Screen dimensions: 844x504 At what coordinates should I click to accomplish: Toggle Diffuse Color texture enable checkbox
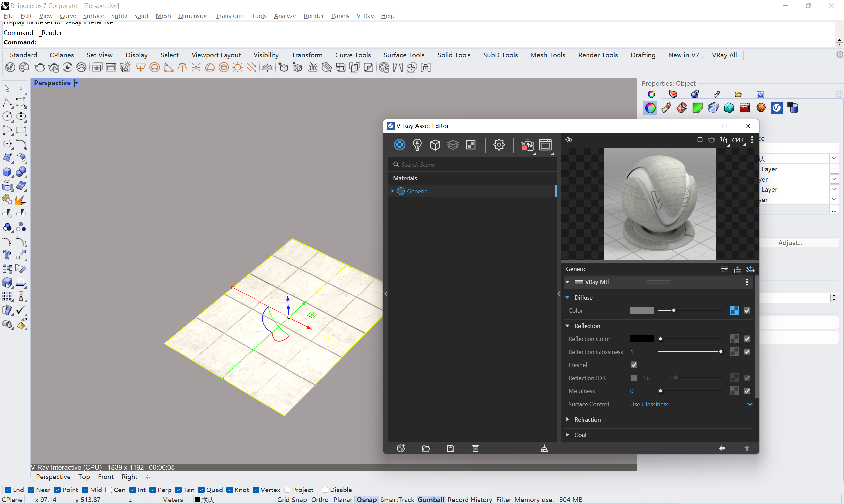747,310
